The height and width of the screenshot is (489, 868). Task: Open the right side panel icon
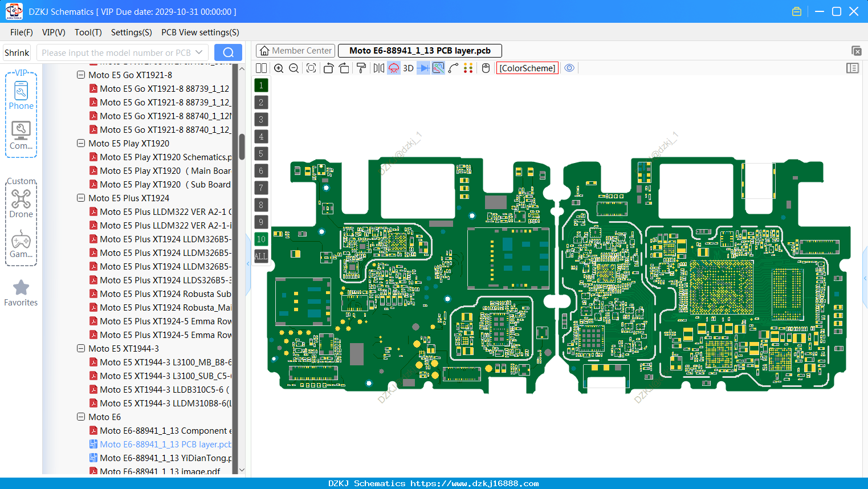(853, 68)
